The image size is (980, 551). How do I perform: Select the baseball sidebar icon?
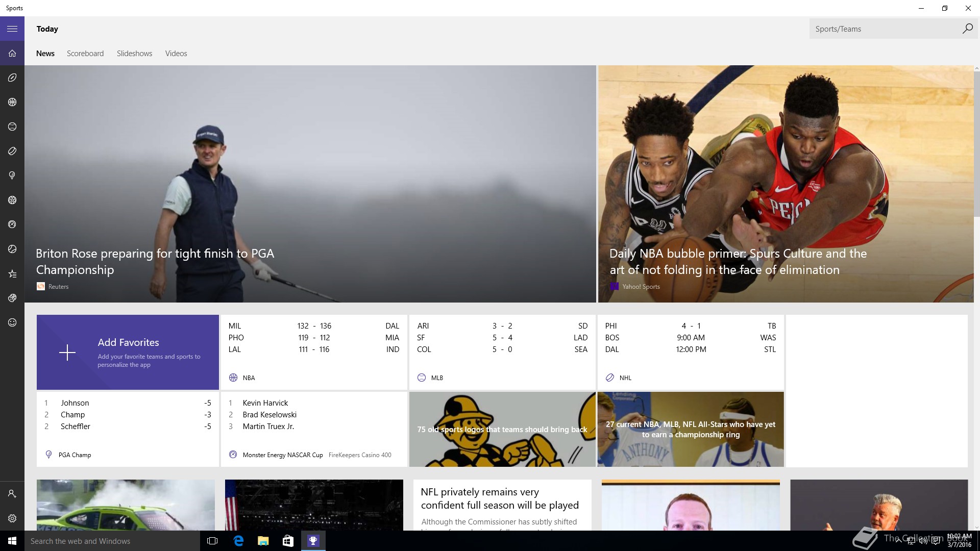(x=12, y=127)
